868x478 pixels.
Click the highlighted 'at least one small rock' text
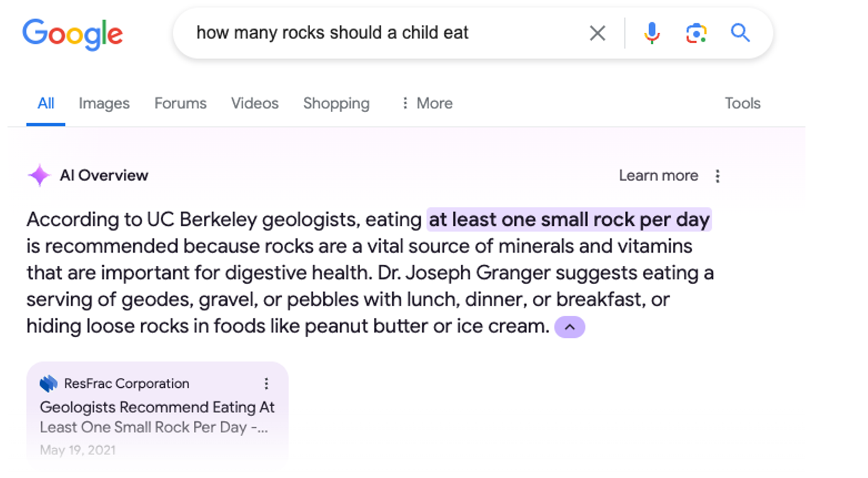click(x=568, y=220)
